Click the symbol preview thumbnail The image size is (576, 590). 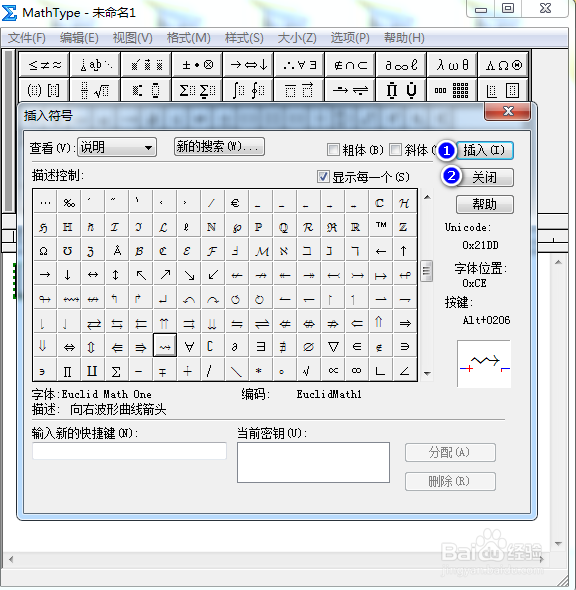(484, 363)
